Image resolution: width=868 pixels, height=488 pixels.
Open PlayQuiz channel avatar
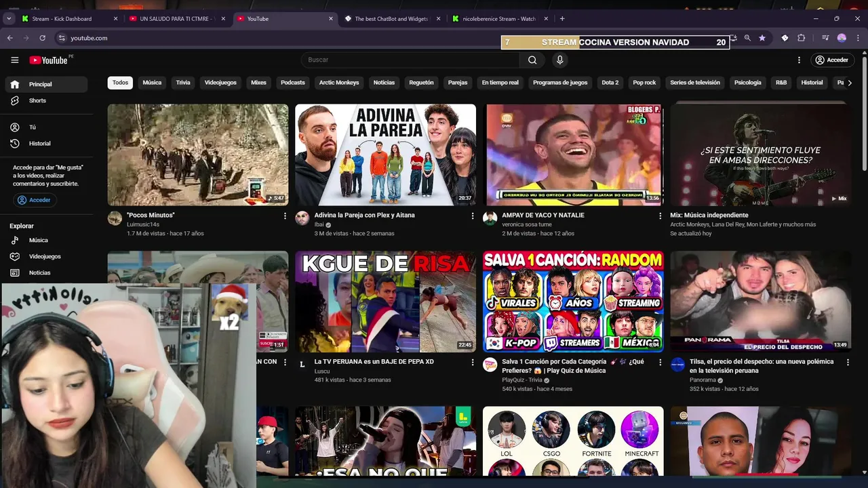click(490, 365)
